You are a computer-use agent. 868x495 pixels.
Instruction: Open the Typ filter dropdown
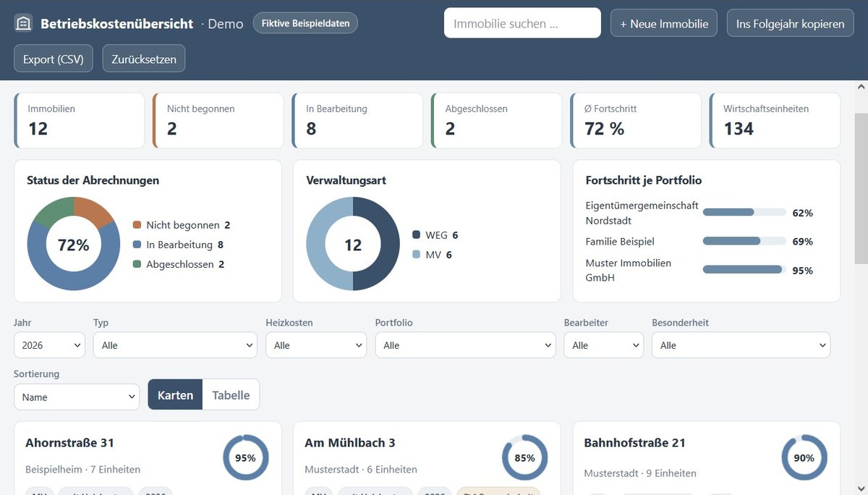point(175,345)
